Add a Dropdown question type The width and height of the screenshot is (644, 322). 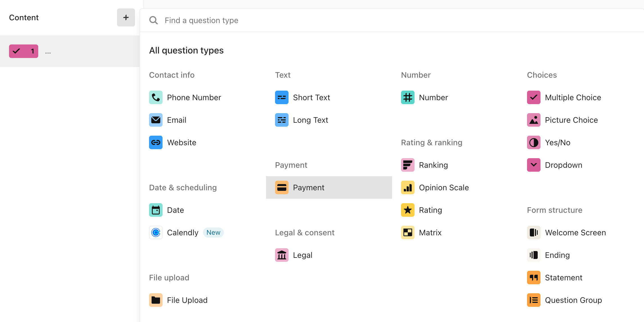(581, 165)
